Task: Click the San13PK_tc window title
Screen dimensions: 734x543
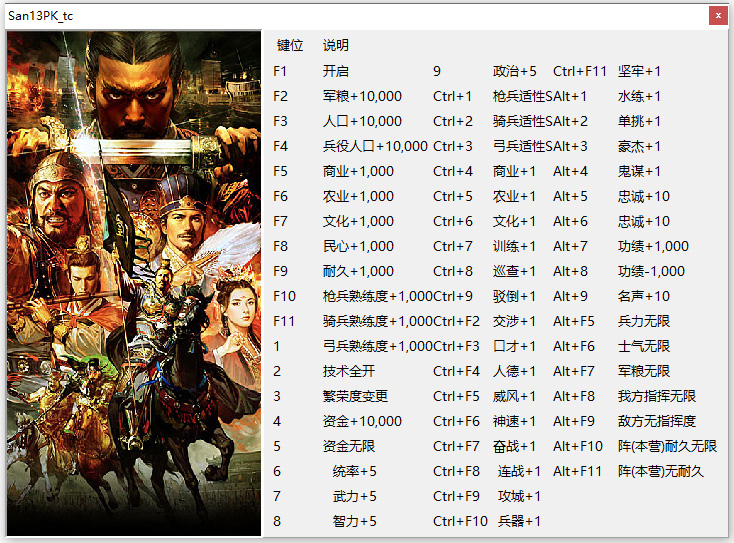Action: [41, 16]
